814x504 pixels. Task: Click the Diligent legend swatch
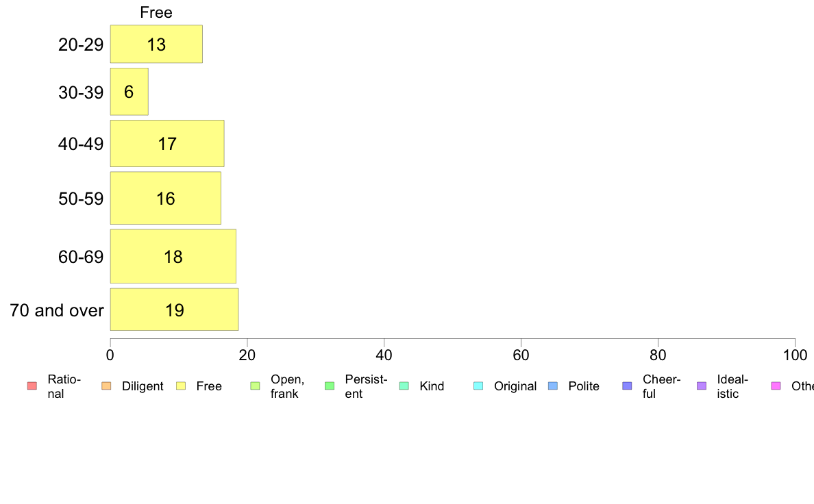106,386
